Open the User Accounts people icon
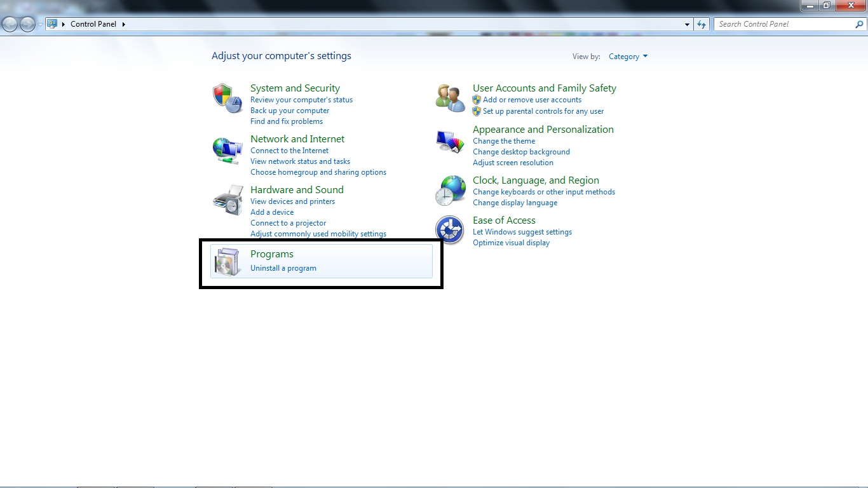 click(451, 98)
